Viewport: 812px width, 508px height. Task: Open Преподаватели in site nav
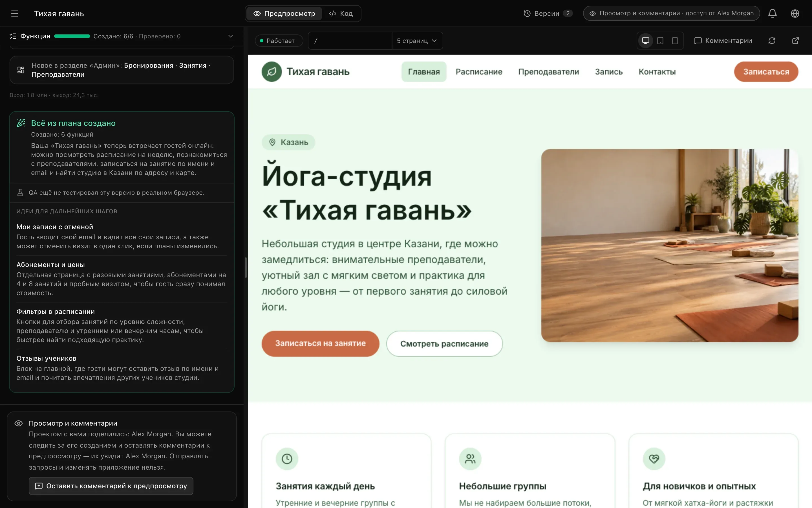[x=549, y=72]
